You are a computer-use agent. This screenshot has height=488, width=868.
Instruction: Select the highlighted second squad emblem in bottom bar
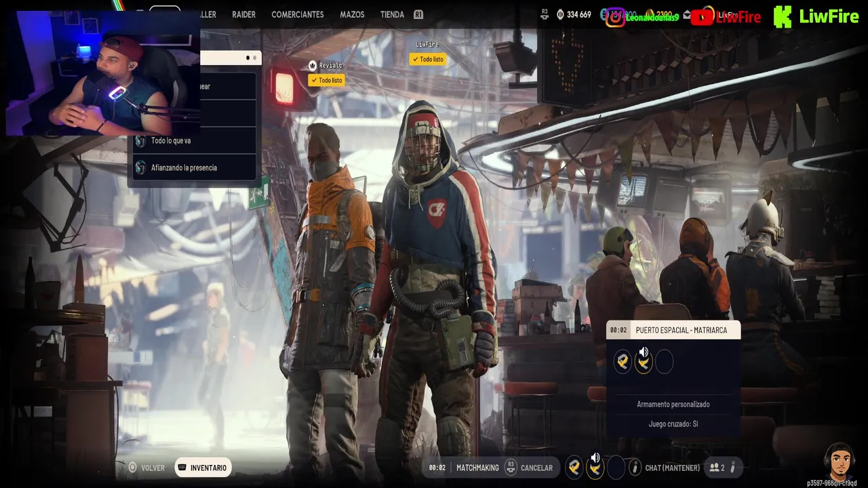(x=595, y=469)
